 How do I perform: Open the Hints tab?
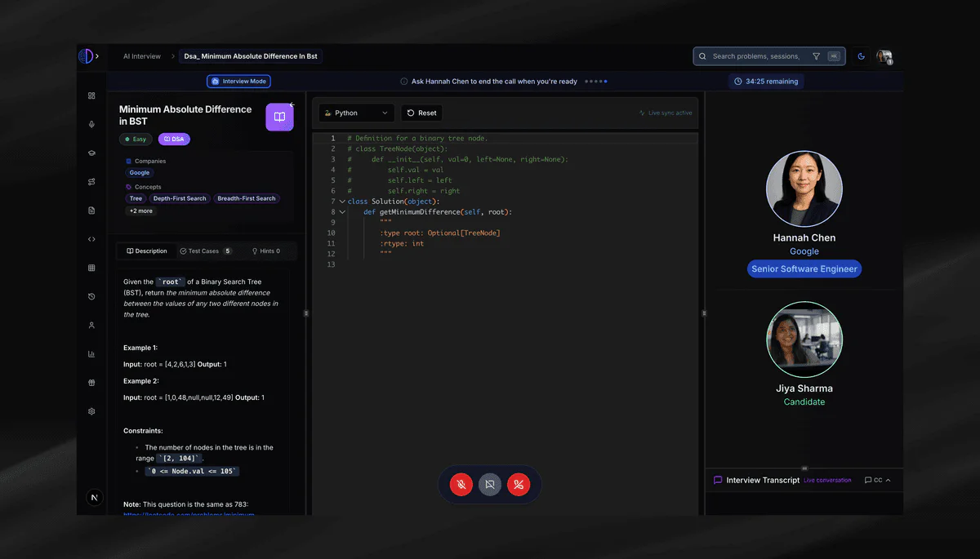[266, 251]
